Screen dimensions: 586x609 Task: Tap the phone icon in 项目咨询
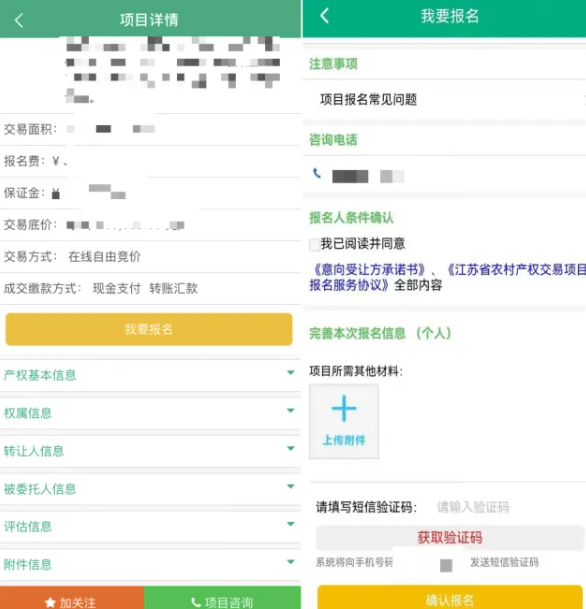[x=196, y=603]
